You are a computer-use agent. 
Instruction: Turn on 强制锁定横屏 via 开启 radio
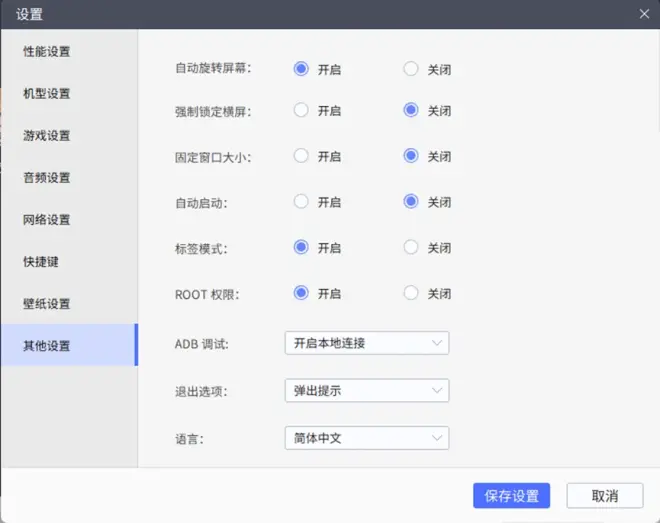tap(301, 110)
